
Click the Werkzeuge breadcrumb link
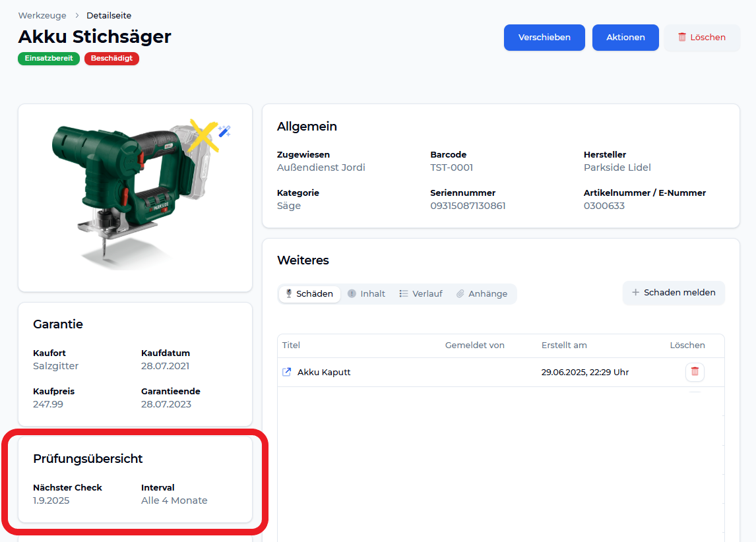tap(42, 15)
